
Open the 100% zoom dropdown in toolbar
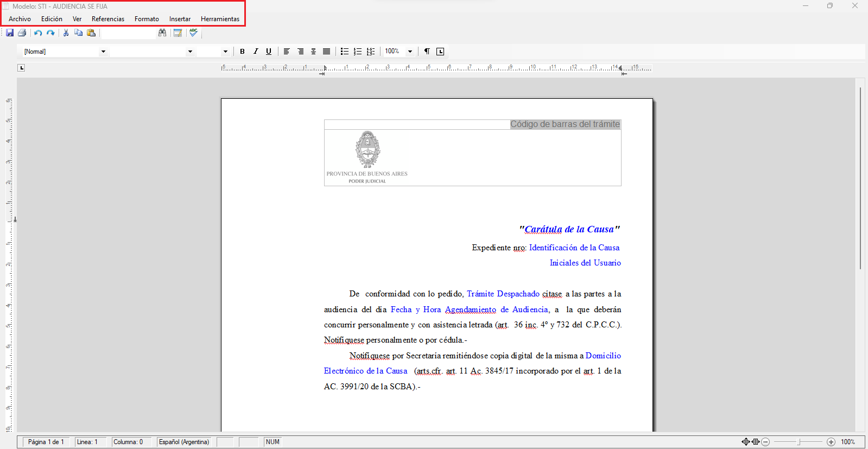(x=410, y=52)
